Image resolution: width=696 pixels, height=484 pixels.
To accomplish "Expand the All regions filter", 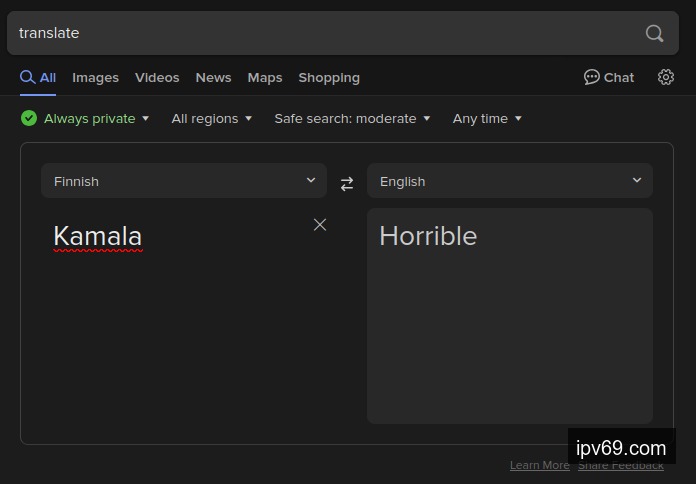I will 211,118.
